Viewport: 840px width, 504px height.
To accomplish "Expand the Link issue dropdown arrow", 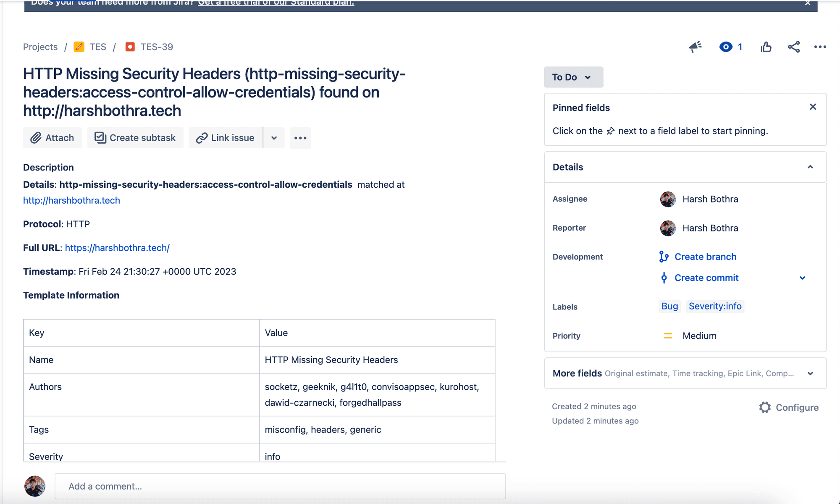I will [x=274, y=138].
